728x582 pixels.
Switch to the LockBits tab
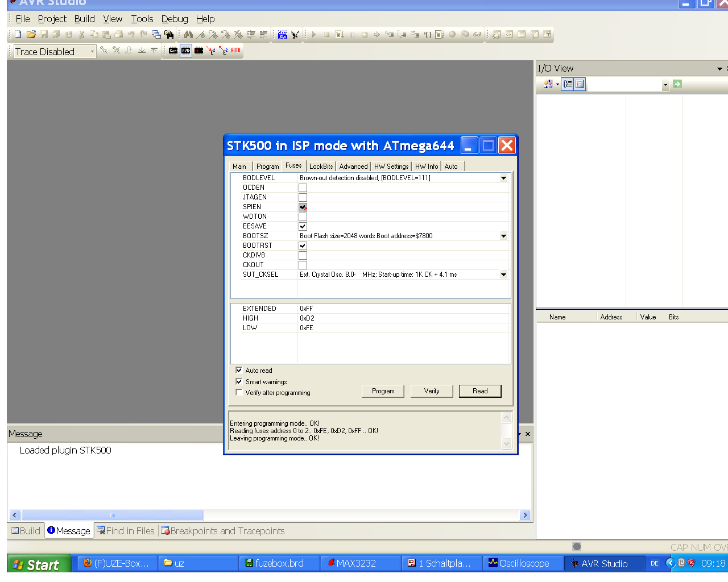[x=321, y=167]
